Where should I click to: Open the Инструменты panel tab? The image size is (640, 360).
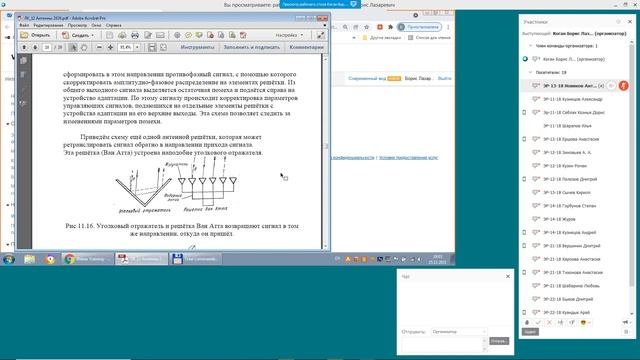197,47
